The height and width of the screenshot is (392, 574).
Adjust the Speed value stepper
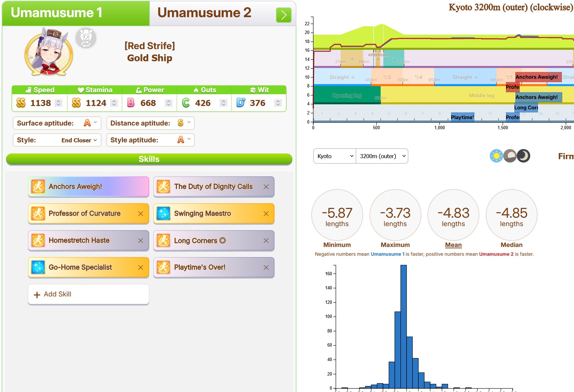point(59,103)
